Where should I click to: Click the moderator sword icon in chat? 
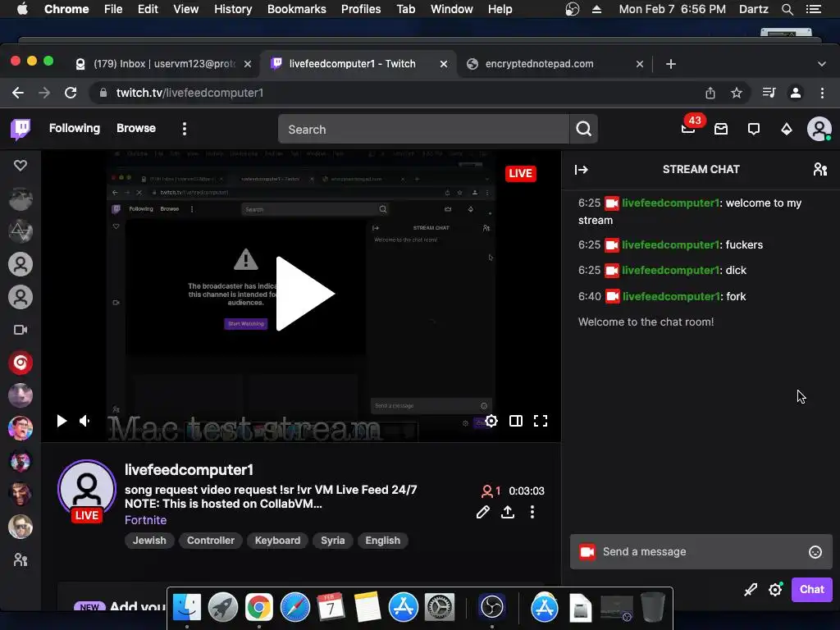coord(751,590)
